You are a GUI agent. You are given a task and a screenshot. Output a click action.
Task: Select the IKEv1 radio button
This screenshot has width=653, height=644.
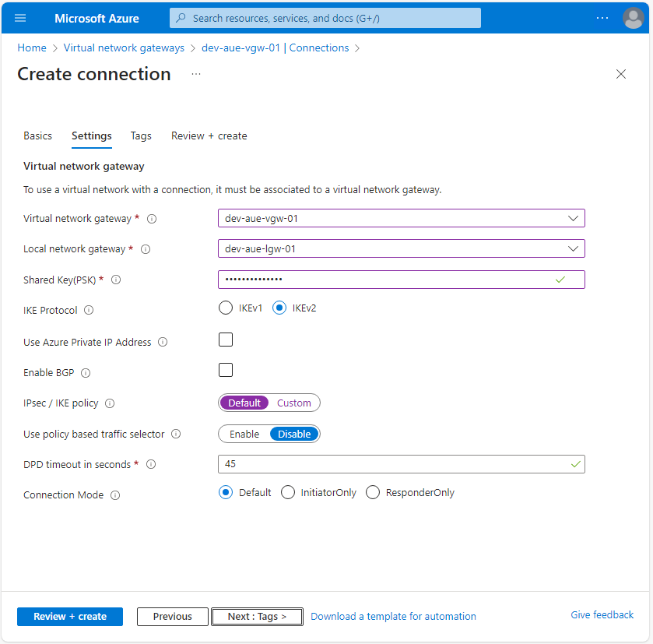click(x=225, y=308)
